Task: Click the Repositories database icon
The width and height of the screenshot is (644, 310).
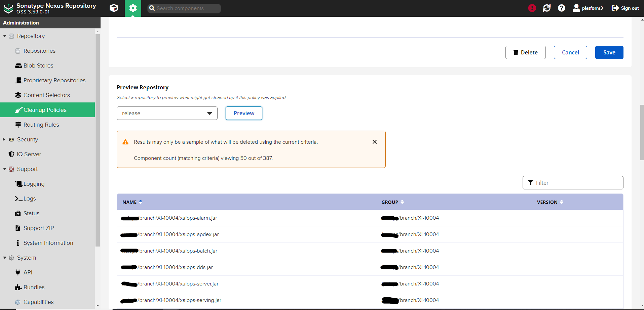Action: coord(18,51)
